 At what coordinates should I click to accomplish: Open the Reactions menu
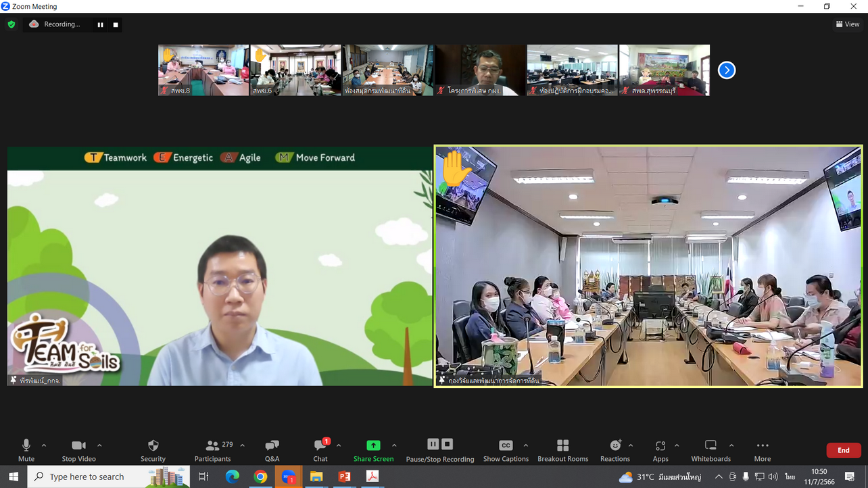tap(614, 450)
